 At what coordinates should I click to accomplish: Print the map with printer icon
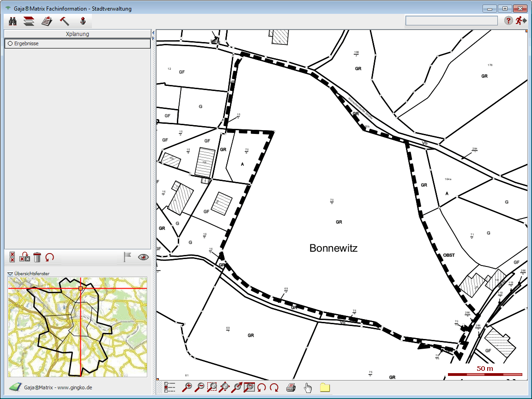291,387
